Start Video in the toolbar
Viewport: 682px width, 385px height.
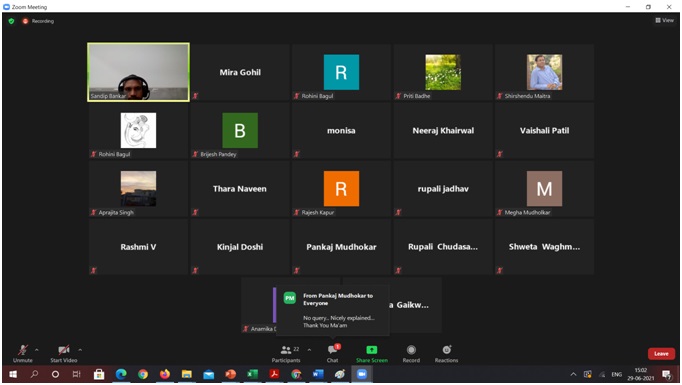64,353
